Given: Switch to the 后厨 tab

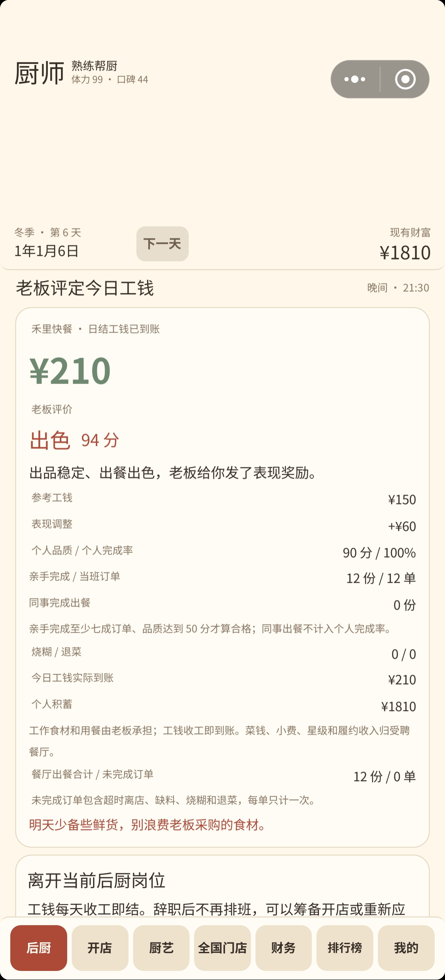Looking at the screenshot, I should [39, 948].
